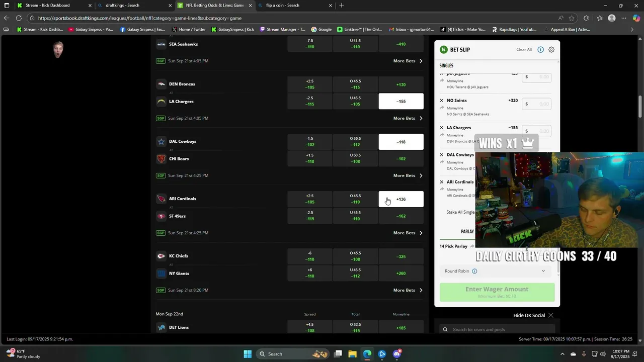Show hidden system tray icons
Screen dimensions: 644x362
tap(562, 354)
